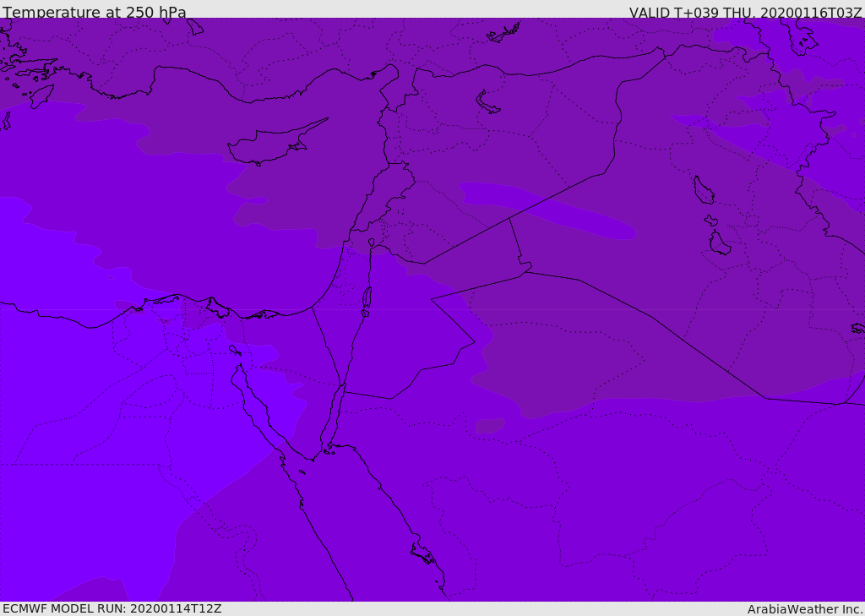This screenshot has height=616, width=865.
Task: Click the Dead Sea outline on the map
Action: (367, 298)
